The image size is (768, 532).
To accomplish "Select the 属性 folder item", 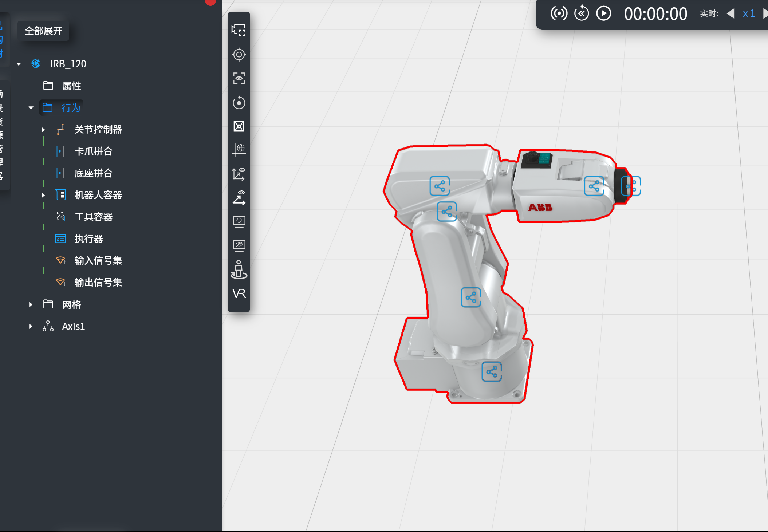I will (71, 86).
